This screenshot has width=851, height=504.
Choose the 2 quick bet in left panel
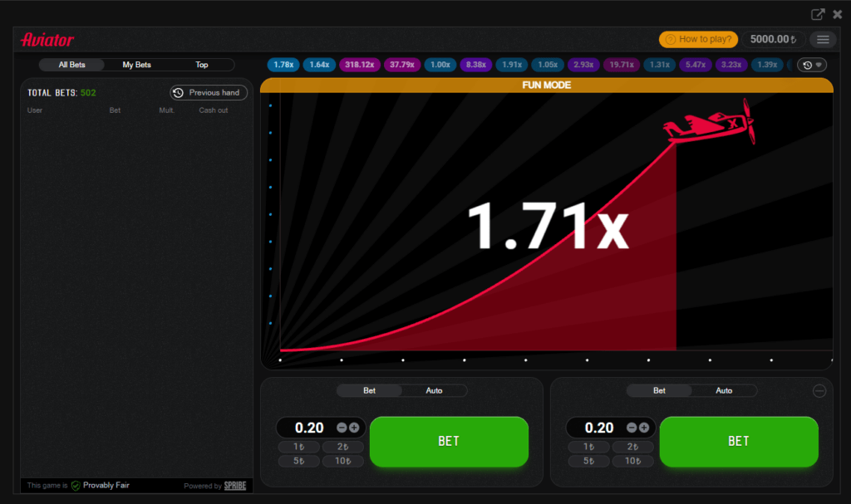[x=342, y=447]
